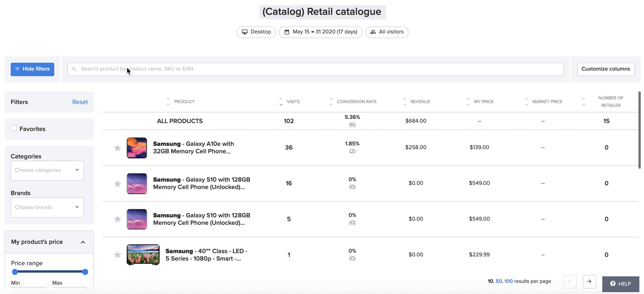Click the $684.00 total revenue value
Image resolution: width=644 pixels, height=294 pixels.
pos(416,121)
